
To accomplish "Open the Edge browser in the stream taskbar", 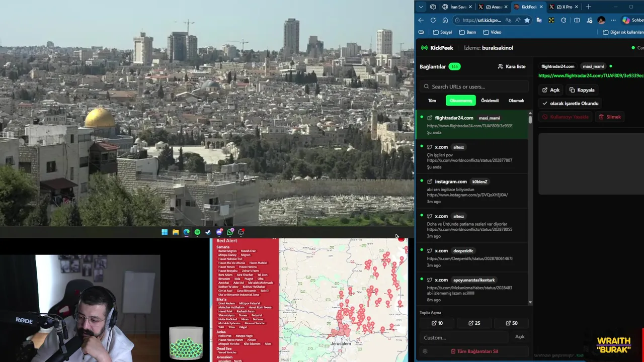I will [187, 232].
